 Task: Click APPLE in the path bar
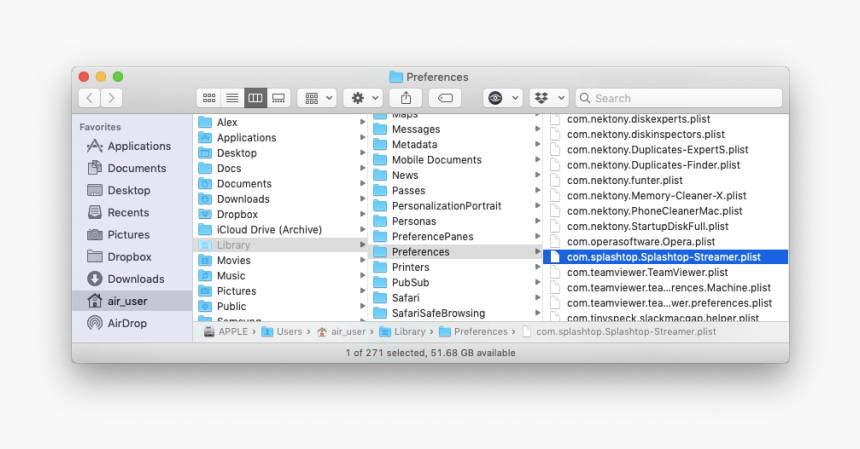[x=225, y=332]
